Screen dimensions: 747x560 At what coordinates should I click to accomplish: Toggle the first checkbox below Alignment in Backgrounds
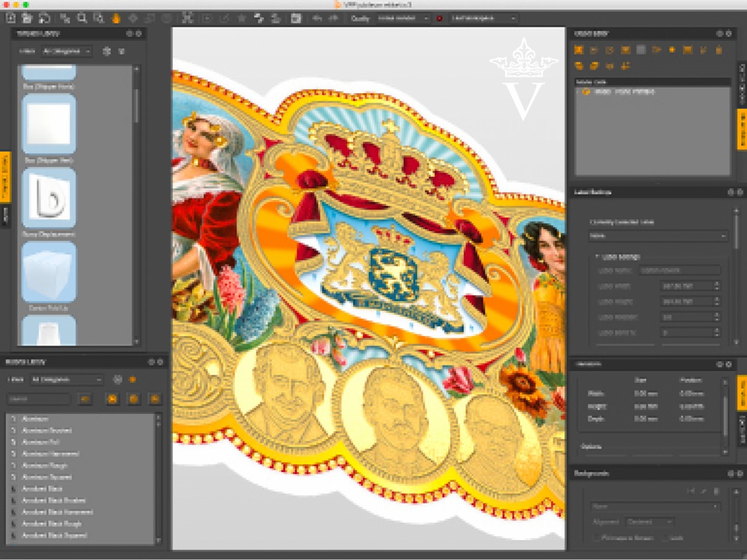(x=596, y=537)
